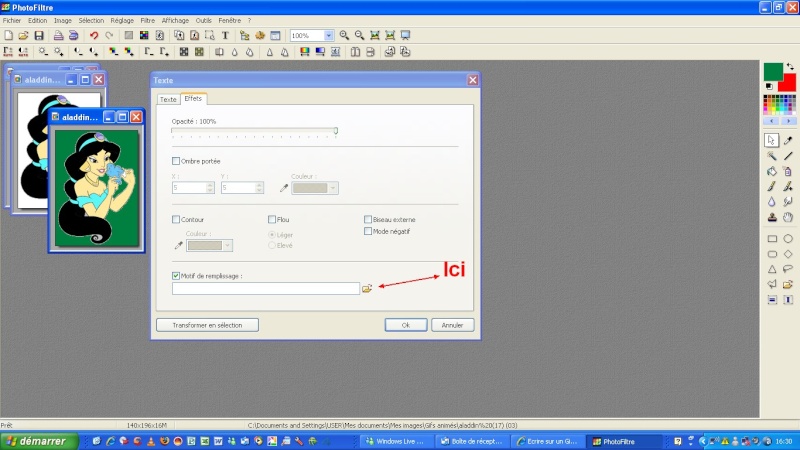This screenshot has height=450, width=800.
Task: Open the Sélection menu
Action: [x=91, y=20]
